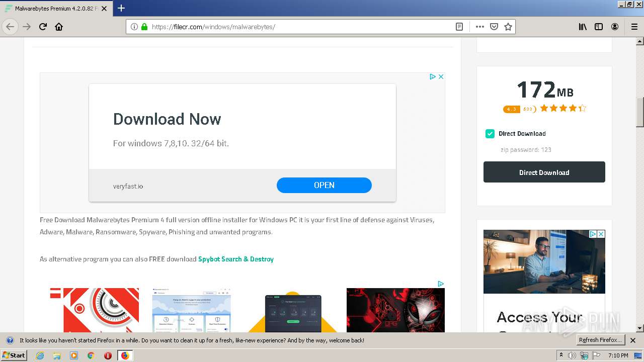This screenshot has width=644, height=362.
Task: Show hidden system tray icons
Action: click(561, 355)
